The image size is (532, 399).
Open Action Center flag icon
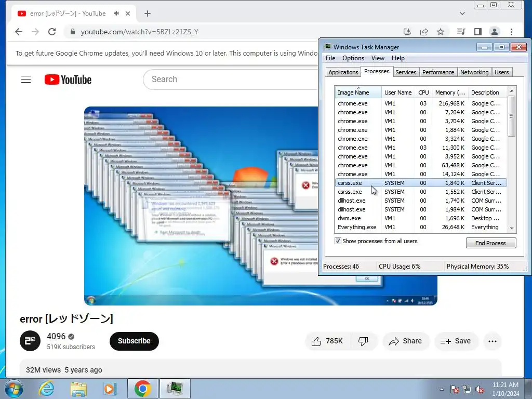(x=455, y=389)
